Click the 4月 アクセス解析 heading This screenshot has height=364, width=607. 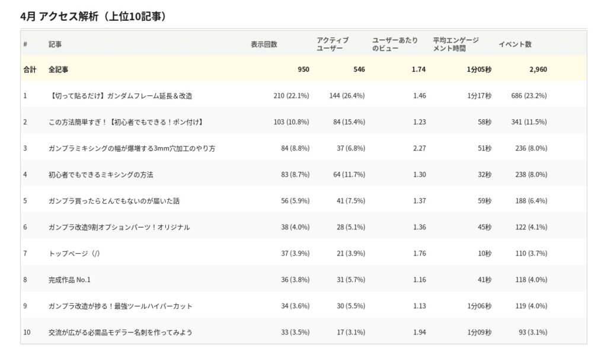tap(93, 16)
